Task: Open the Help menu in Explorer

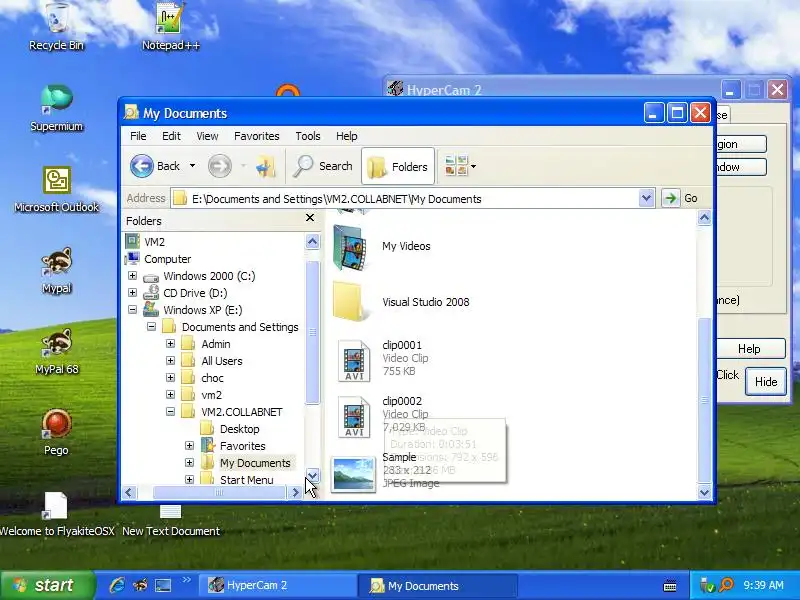Action: coord(346,136)
